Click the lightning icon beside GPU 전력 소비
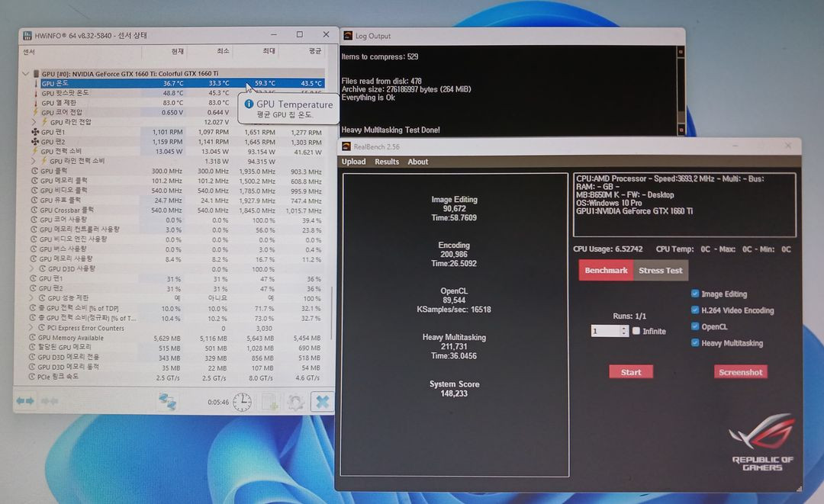 pyautogui.click(x=35, y=151)
